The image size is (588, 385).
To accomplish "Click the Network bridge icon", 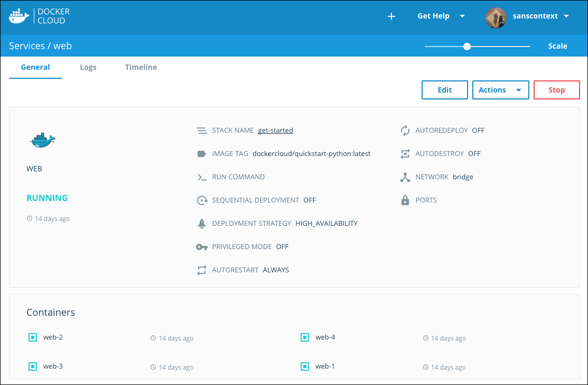I will (x=405, y=177).
